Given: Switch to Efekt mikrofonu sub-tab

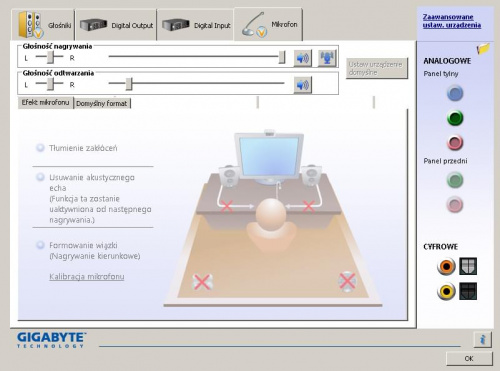Looking at the screenshot, I should (45, 102).
